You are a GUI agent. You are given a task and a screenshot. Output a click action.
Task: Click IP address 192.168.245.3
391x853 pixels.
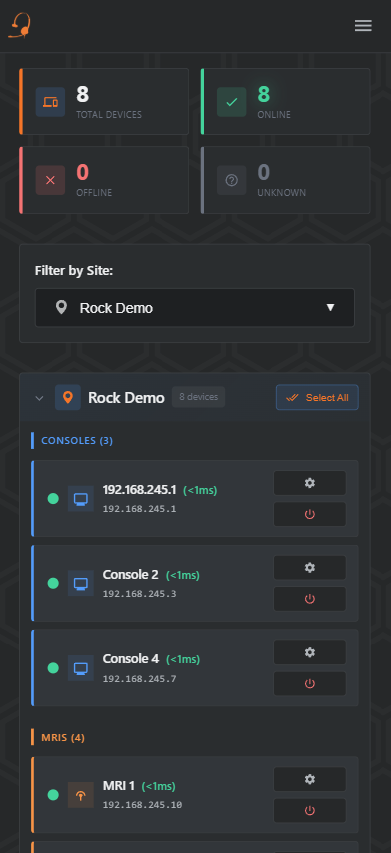139,594
